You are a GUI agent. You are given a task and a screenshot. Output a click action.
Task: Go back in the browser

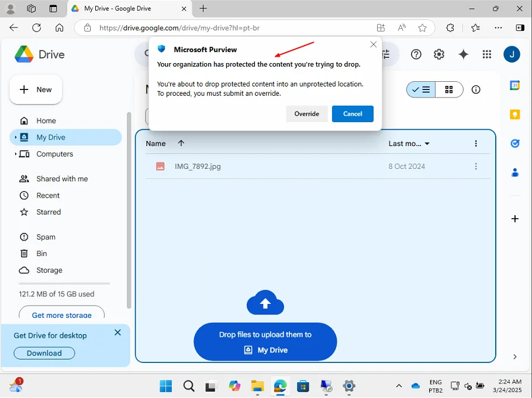[13, 28]
